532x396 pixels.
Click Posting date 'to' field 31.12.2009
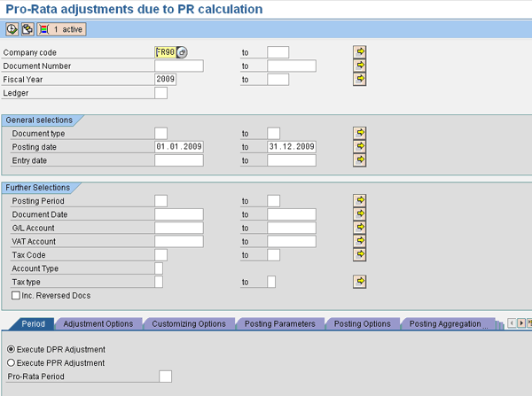292,147
